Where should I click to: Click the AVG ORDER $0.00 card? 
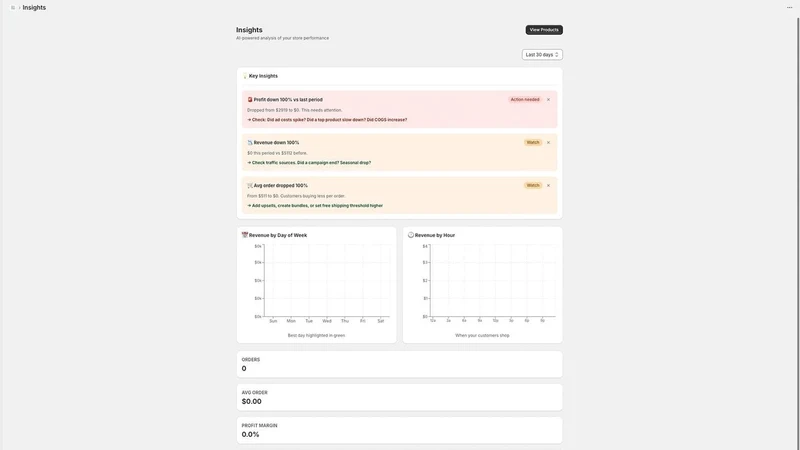pos(399,397)
